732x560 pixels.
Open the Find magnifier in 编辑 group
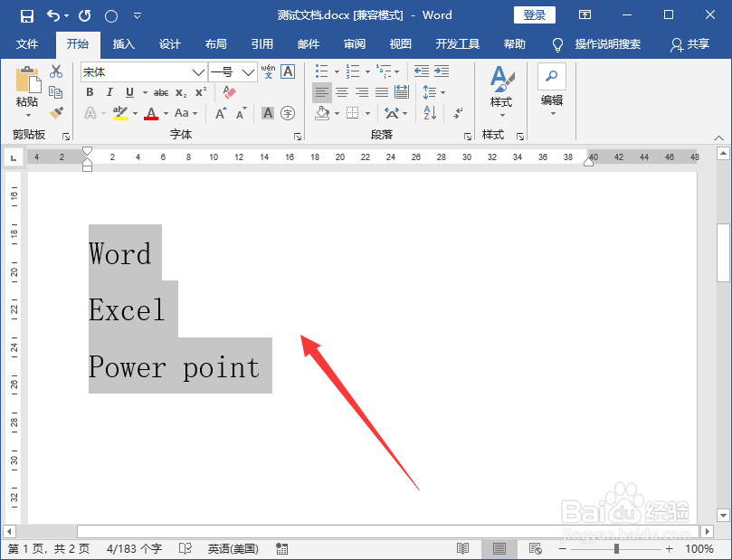pyautogui.click(x=552, y=76)
